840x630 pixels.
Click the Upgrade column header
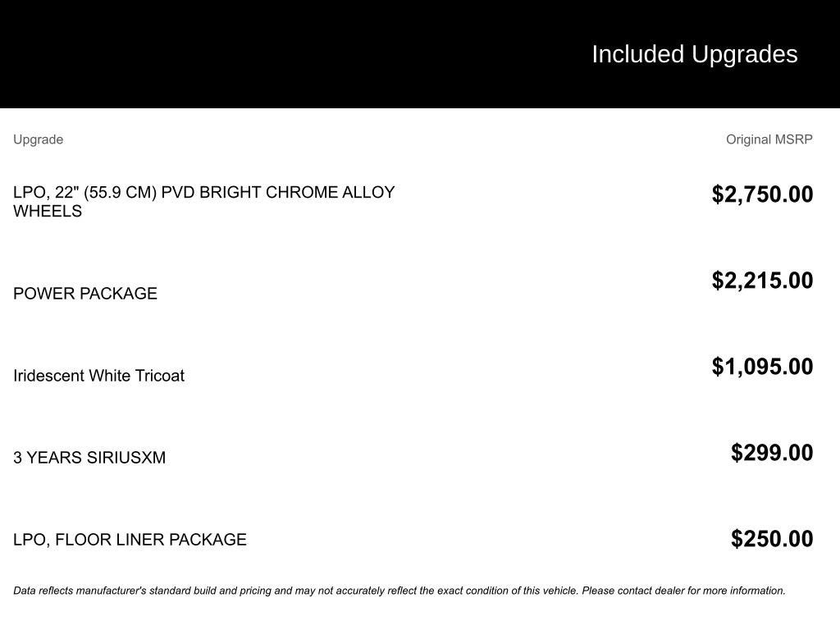(x=38, y=139)
